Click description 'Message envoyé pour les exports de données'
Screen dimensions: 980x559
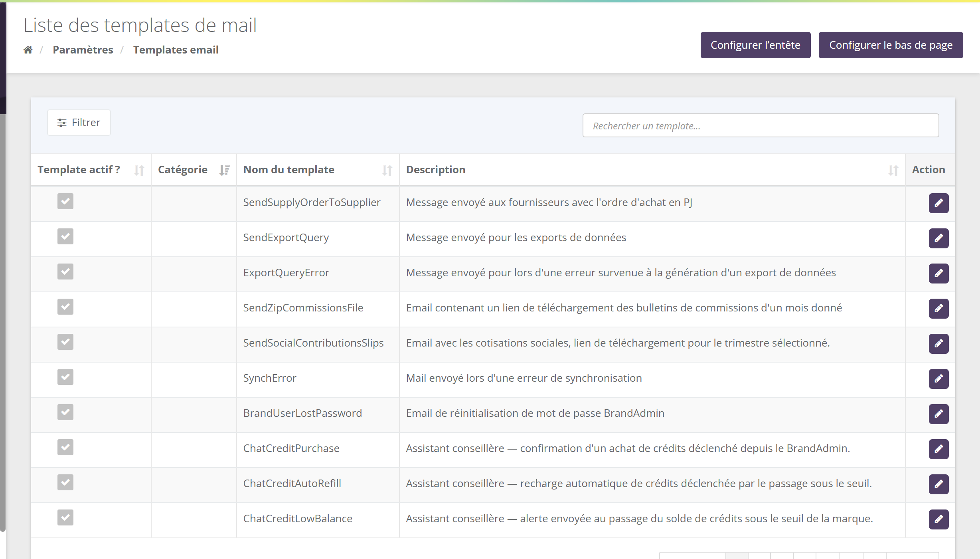click(516, 238)
